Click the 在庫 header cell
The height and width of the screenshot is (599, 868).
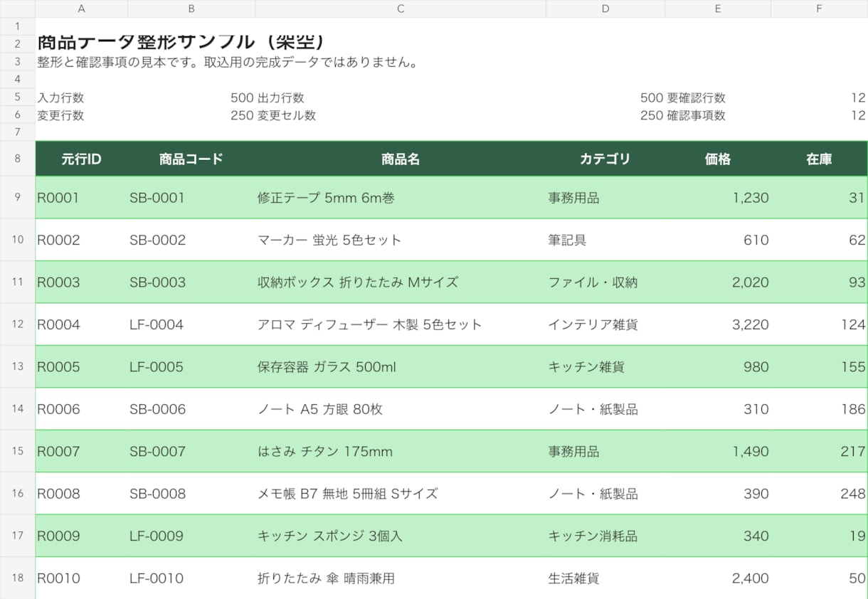(x=820, y=159)
